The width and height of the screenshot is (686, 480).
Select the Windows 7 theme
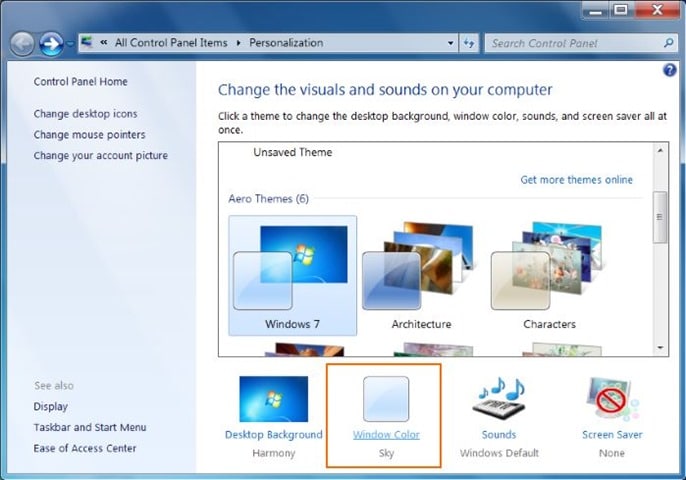coord(292,275)
